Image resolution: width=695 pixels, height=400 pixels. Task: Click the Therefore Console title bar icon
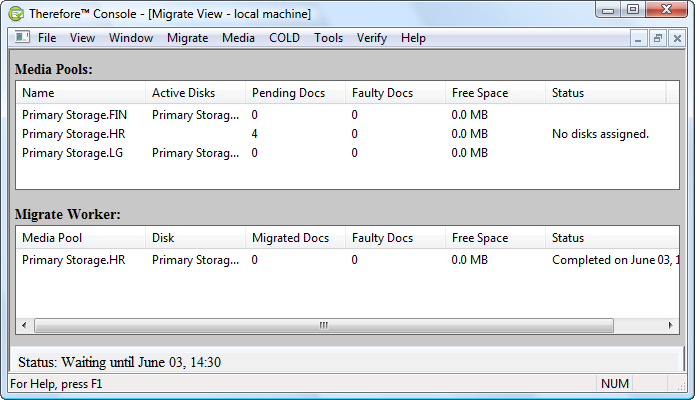(x=16, y=14)
